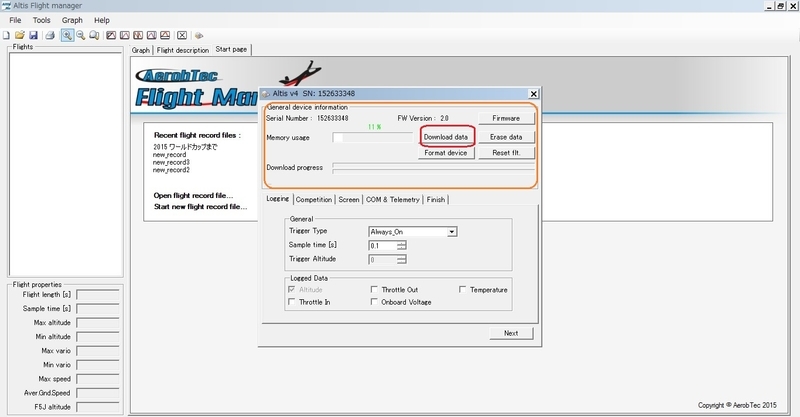This screenshot has height=417, width=800.
Task: Click the Trigger Altitude spinner arrows
Action: (402, 260)
